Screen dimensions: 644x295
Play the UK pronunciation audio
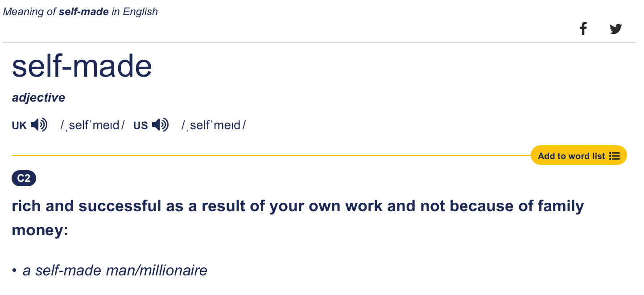(x=39, y=125)
